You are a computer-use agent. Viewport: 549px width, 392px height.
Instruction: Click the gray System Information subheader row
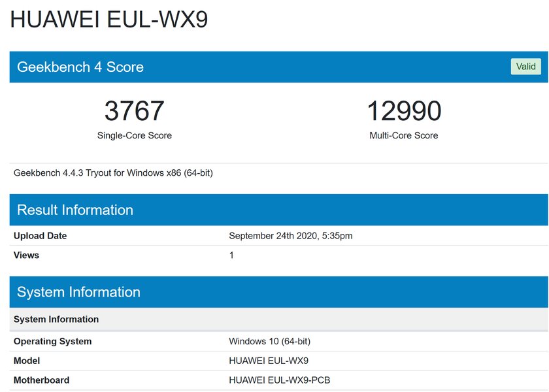click(278, 319)
